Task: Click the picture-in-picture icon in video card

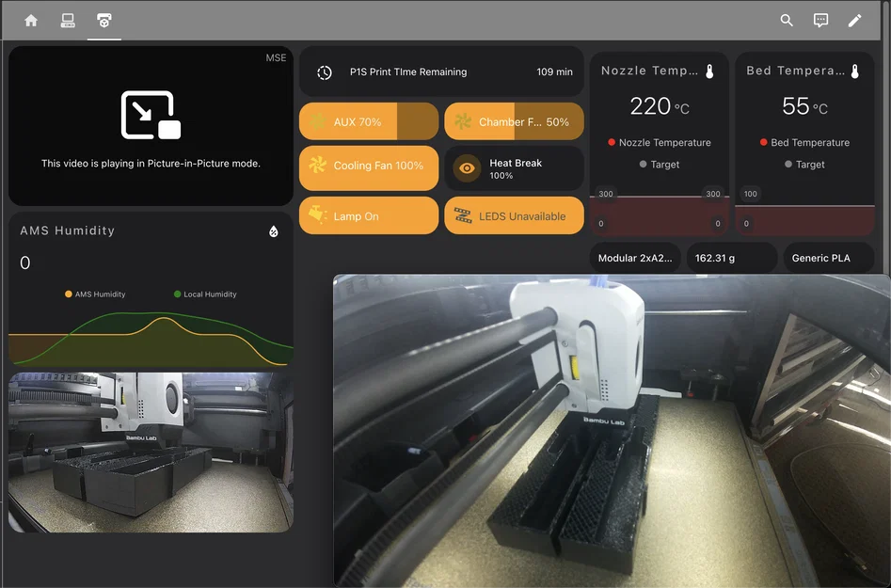Action: tap(151, 115)
